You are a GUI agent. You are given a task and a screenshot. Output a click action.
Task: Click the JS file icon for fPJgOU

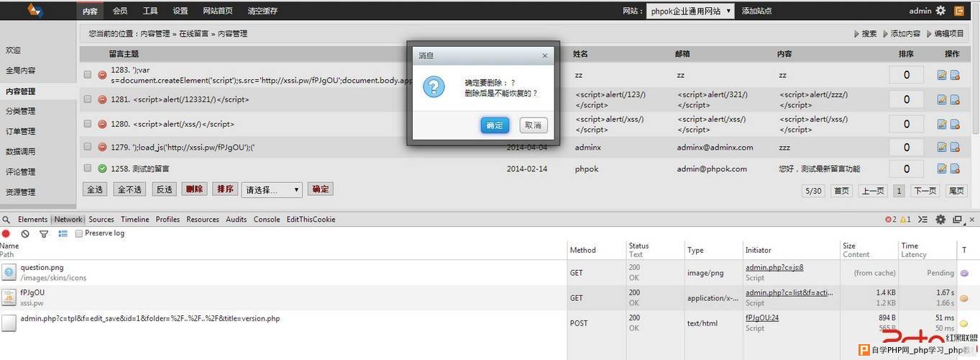point(9,297)
